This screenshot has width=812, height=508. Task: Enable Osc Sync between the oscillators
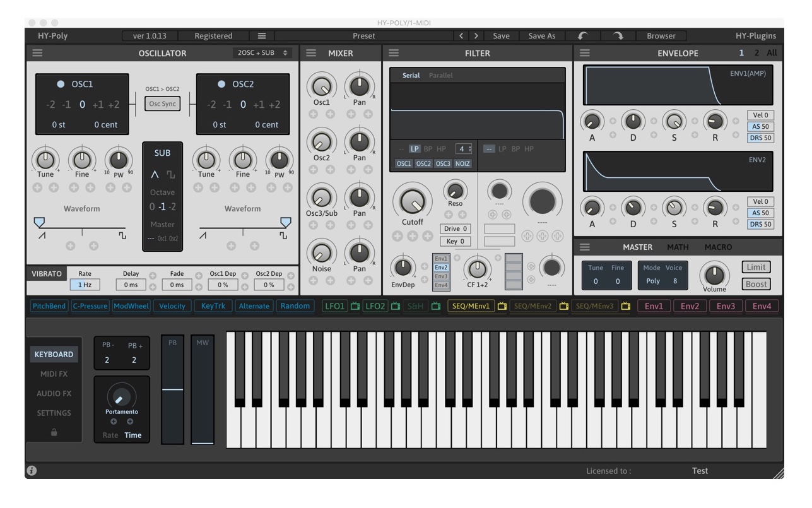(x=162, y=104)
